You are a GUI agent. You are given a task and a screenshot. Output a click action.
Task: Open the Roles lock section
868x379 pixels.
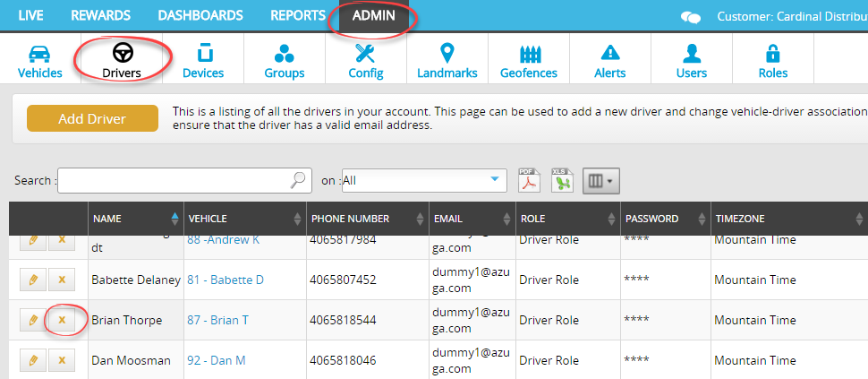(x=773, y=60)
